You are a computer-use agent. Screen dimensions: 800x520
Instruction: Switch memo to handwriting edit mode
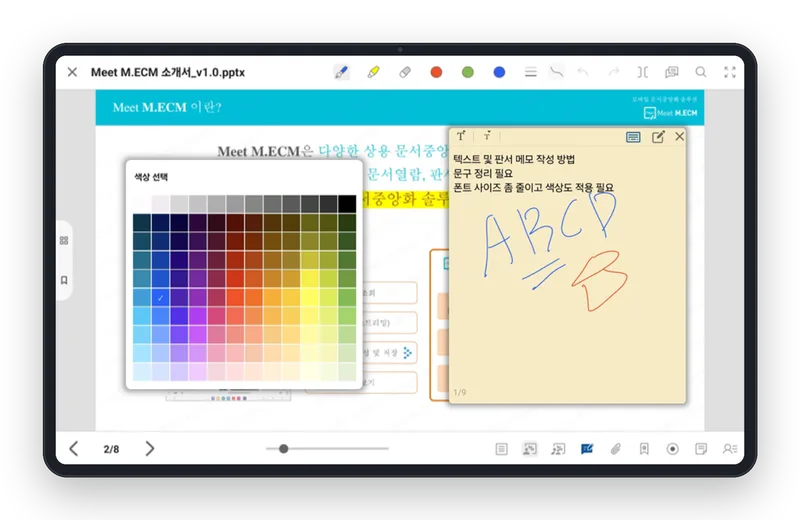[658, 137]
